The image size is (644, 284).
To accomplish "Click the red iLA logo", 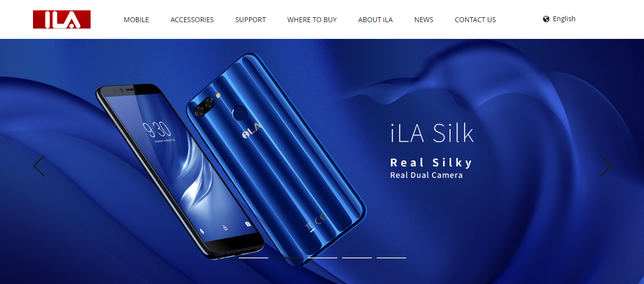I will pyautogui.click(x=62, y=19).
